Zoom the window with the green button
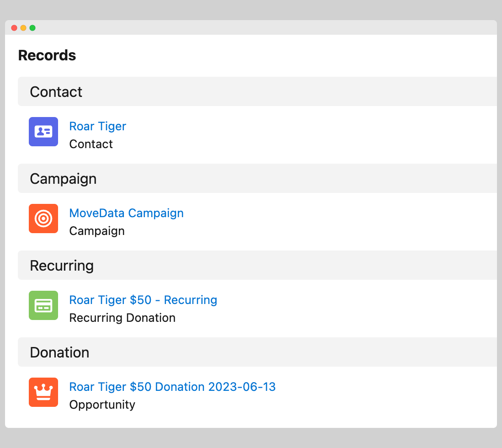The image size is (502, 448). click(32, 28)
